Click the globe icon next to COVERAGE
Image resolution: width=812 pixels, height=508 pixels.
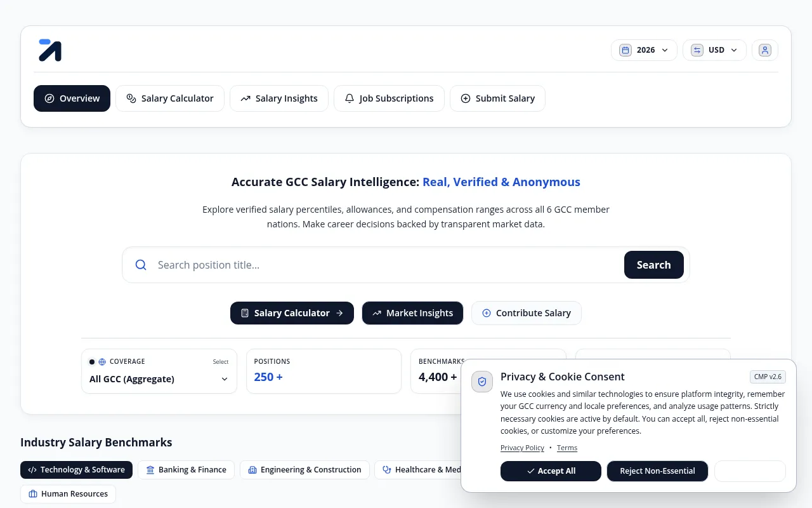point(102,362)
